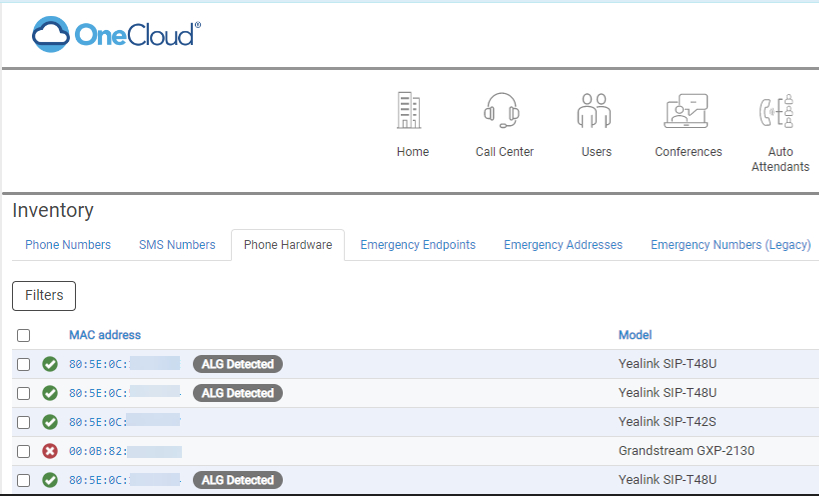Click ALG Detected badge in first row
Screen dimensions: 819x496
tap(238, 364)
